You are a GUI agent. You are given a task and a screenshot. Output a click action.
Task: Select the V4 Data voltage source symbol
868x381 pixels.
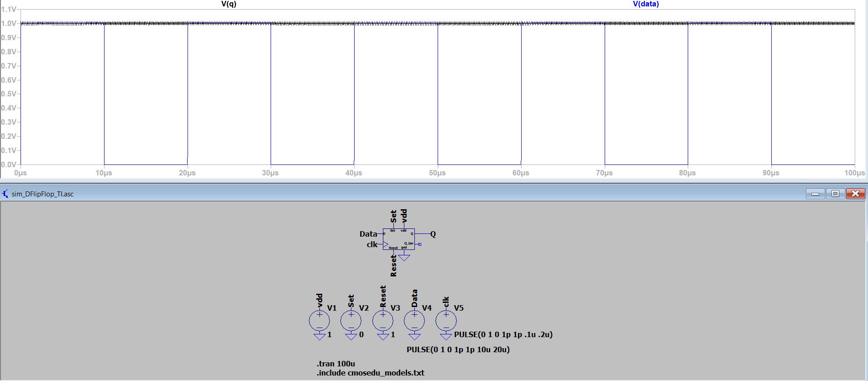click(414, 320)
